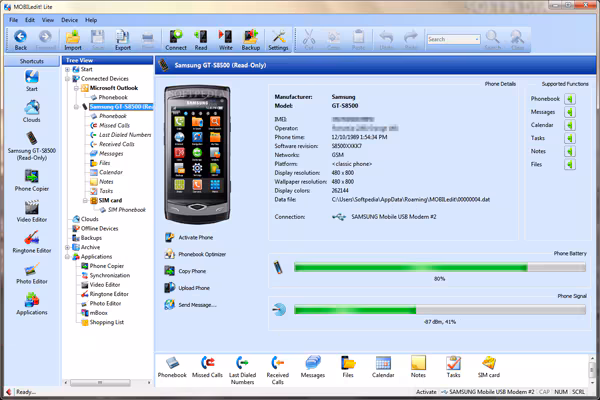Collapse the Applications tree node
Screen dimensions: 600x400
pyautogui.click(x=67, y=257)
